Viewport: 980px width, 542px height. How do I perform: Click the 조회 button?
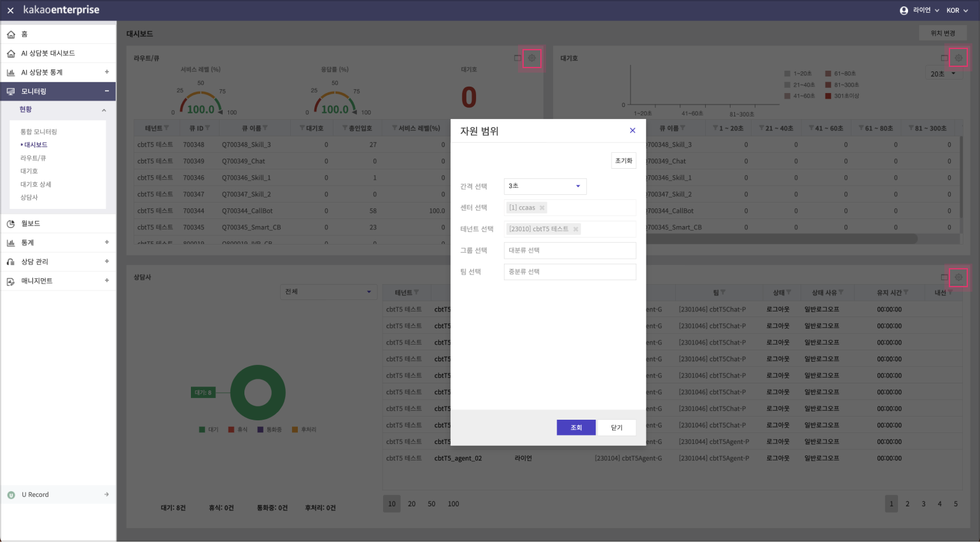(576, 427)
